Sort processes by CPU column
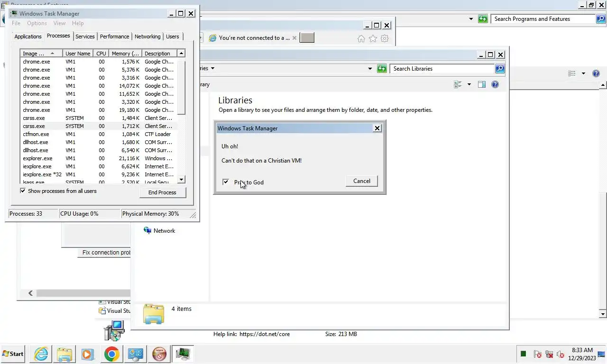Screen dimensions: 607x364 coord(101,54)
